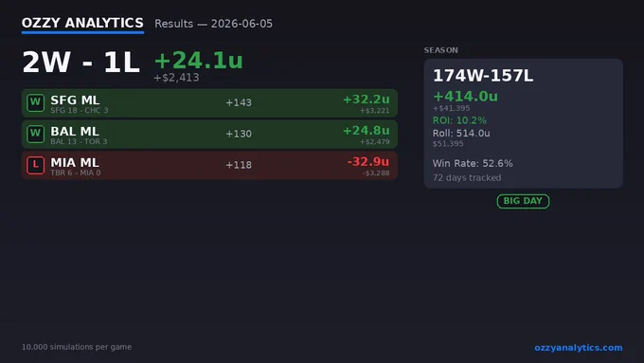Click the '+$2,479' payout amount
644x363 pixels.
[x=375, y=142]
